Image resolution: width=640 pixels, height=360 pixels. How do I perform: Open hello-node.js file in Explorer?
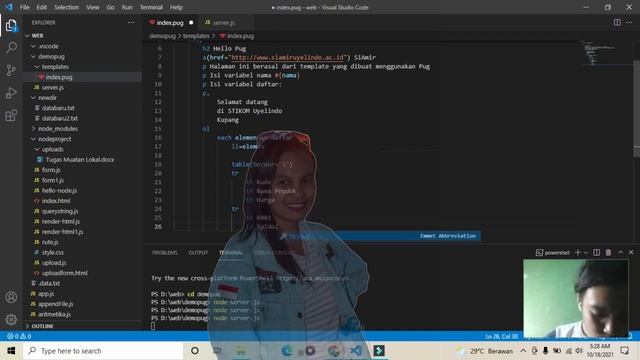(x=59, y=191)
